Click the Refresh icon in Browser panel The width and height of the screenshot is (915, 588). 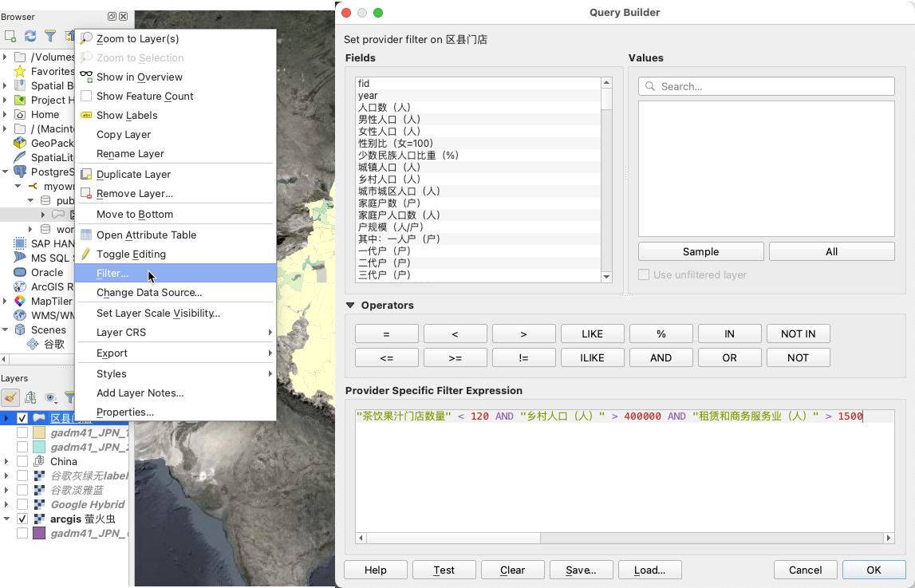pyautogui.click(x=30, y=36)
